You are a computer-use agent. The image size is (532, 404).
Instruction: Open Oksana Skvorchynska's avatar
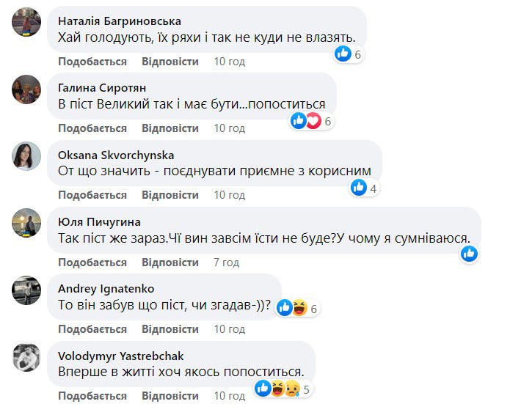tap(26, 155)
